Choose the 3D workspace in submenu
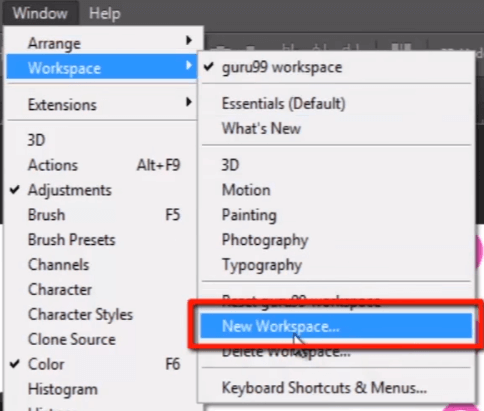This screenshot has height=411, width=484. coord(336,165)
